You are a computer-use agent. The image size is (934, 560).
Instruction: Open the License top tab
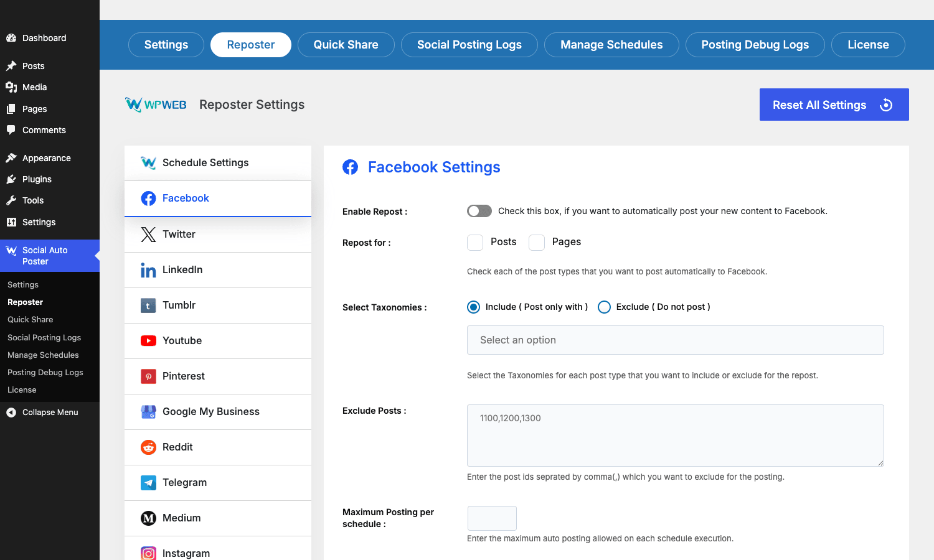pyautogui.click(x=868, y=45)
